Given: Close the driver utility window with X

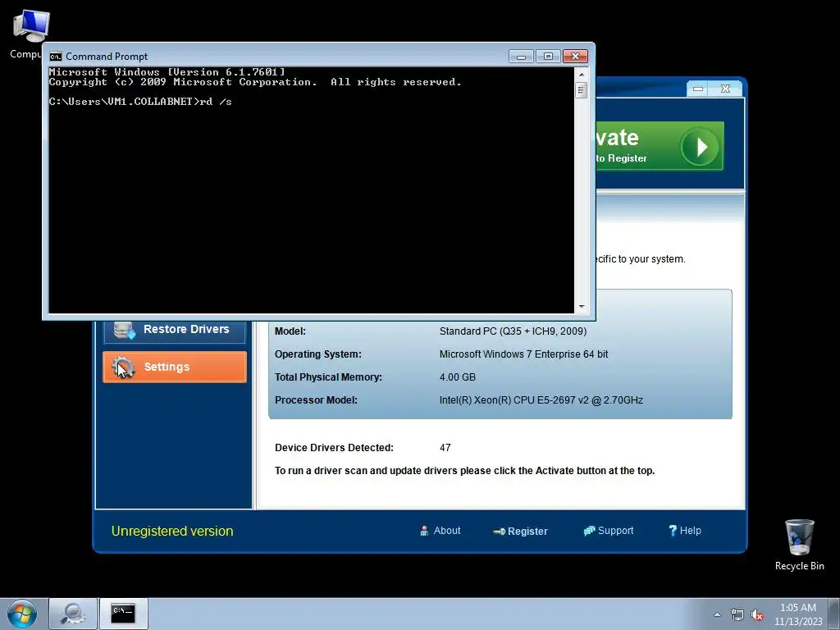Looking at the screenshot, I should [x=725, y=89].
